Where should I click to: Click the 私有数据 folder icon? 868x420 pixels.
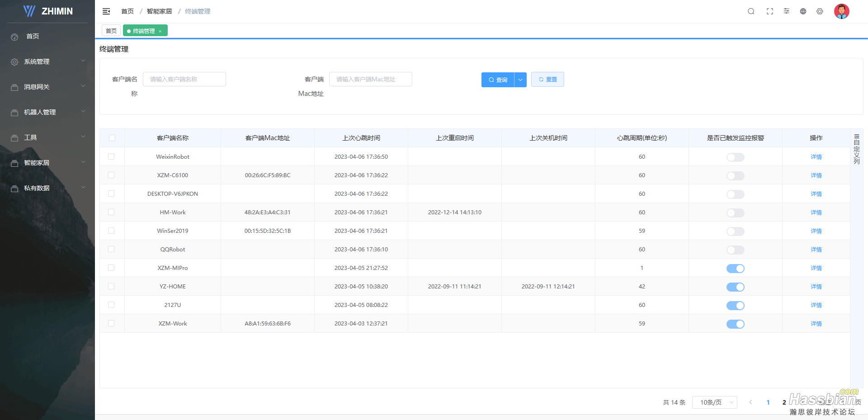pos(14,189)
